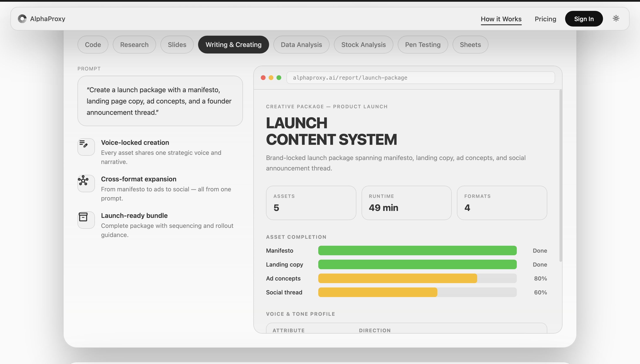The image size is (640, 364).
Task: Open the Data Analysis tab
Action: coord(301,45)
